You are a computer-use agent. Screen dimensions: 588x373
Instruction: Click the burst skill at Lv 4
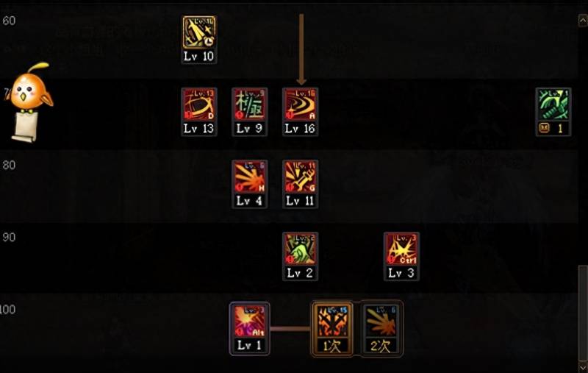click(x=249, y=184)
